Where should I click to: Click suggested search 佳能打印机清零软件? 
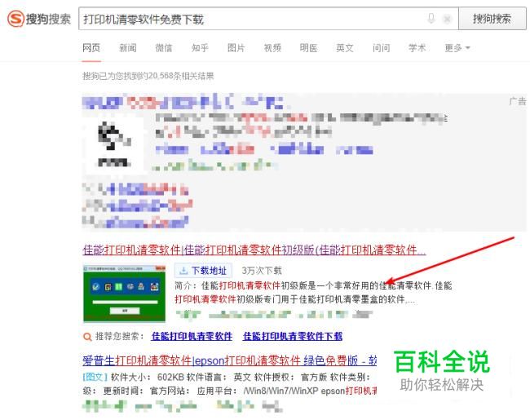tap(192, 336)
